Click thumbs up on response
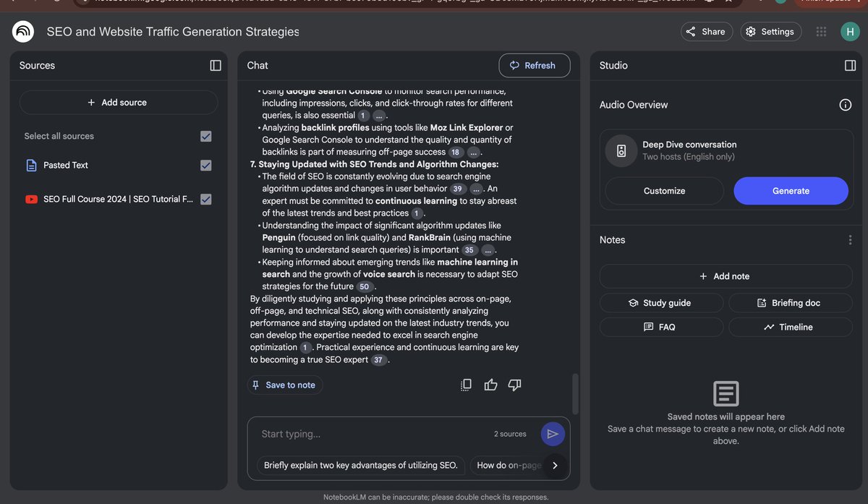 [490, 385]
